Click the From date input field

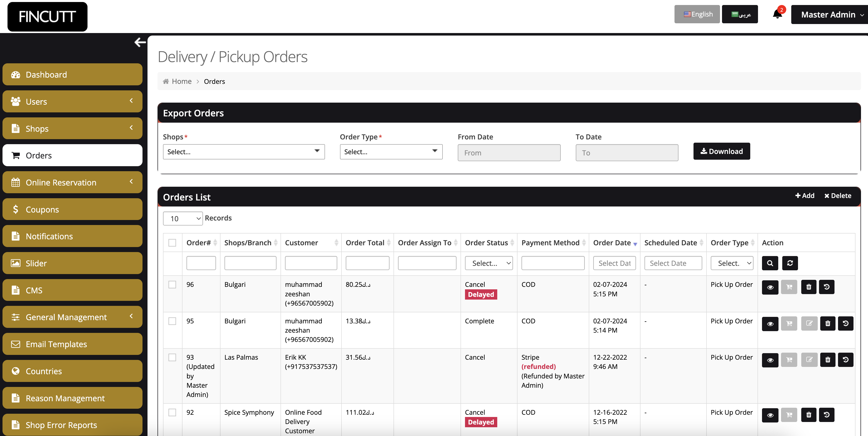[509, 153]
